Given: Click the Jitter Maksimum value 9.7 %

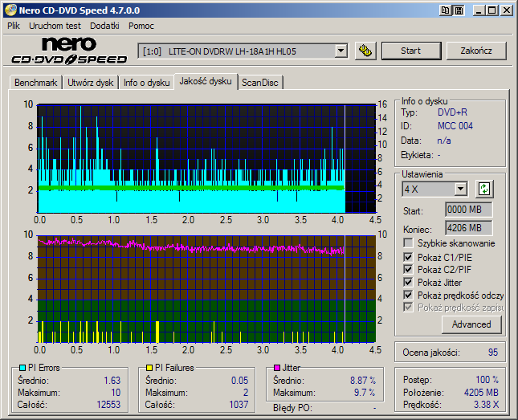Looking at the screenshot, I should (365, 393).
